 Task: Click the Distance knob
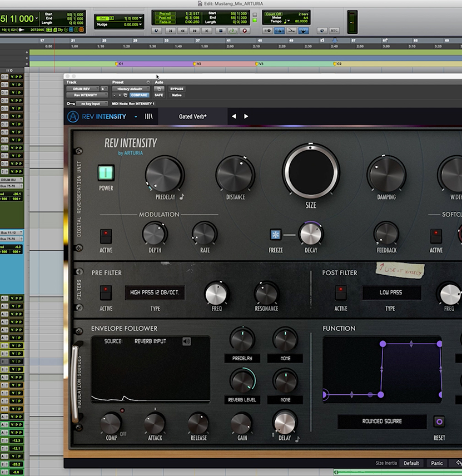235,174
